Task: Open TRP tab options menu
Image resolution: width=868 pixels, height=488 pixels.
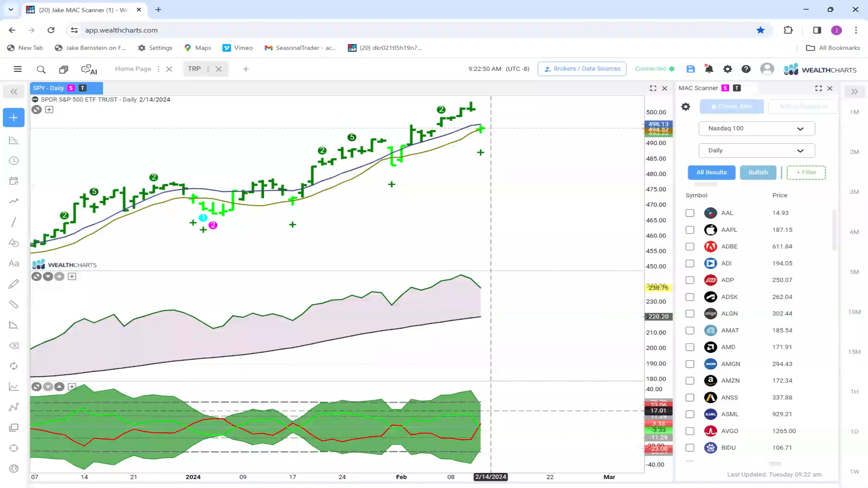Action: [x=208, y=69]
